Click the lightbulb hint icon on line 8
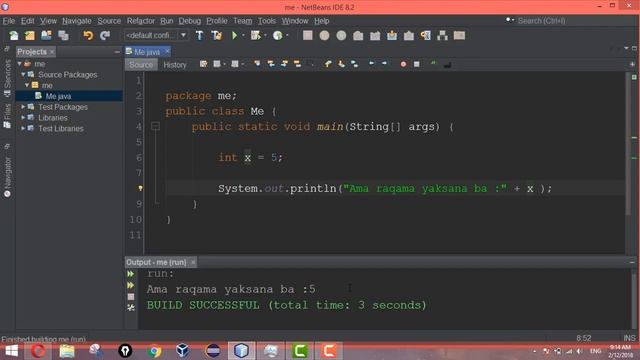This screenshot has height=360, width=640. pos(140,188)
